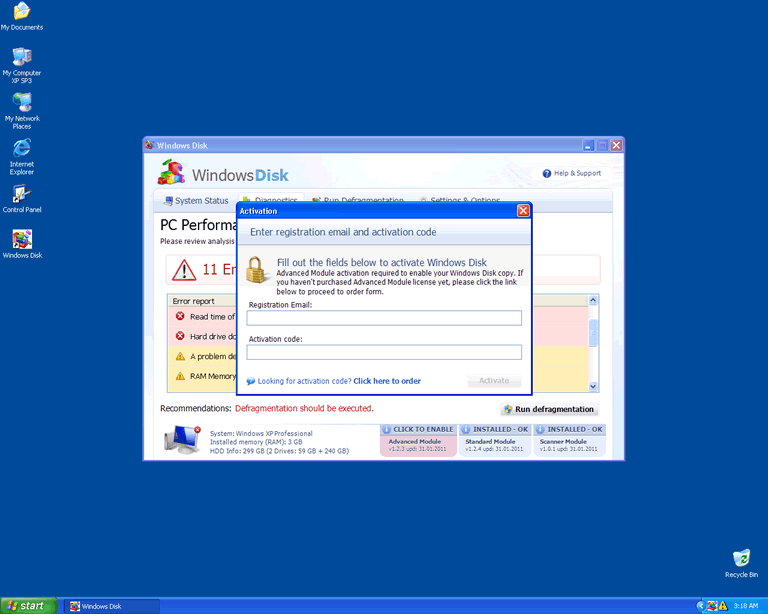This screenshot has height=614, width=768.
Task: Click the Run defragmentation button
Action: click(549, 409)
